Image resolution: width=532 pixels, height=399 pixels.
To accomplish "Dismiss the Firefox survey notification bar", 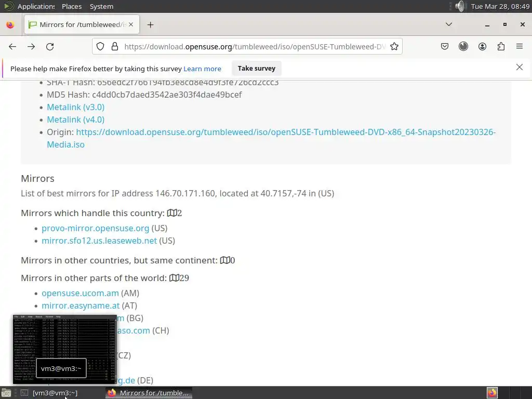I will click(519, 67).
